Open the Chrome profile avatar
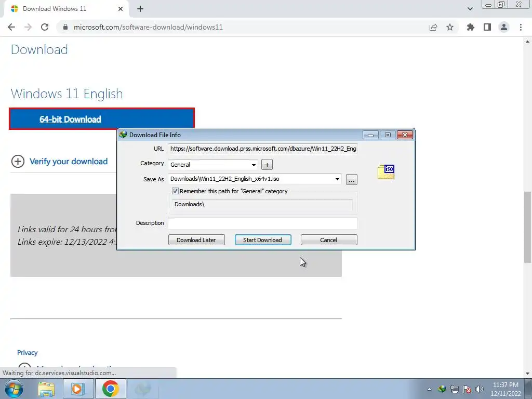 point(504,27)
